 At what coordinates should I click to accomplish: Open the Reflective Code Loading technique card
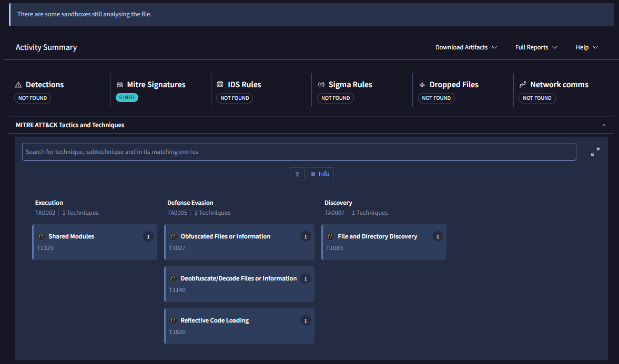[239, 326]
